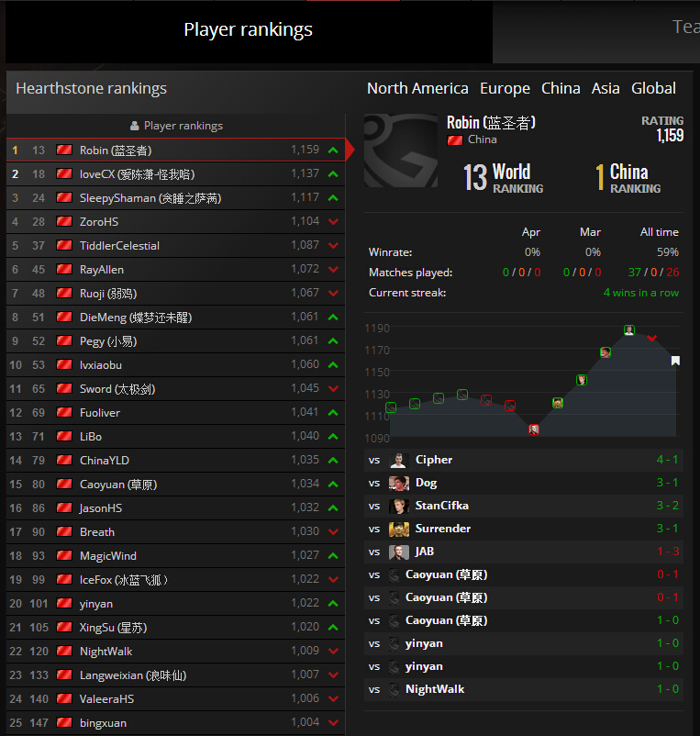Click the green up arrow for Robin
Viewport: 700px width, 736px height.
[x=333, y=151]
